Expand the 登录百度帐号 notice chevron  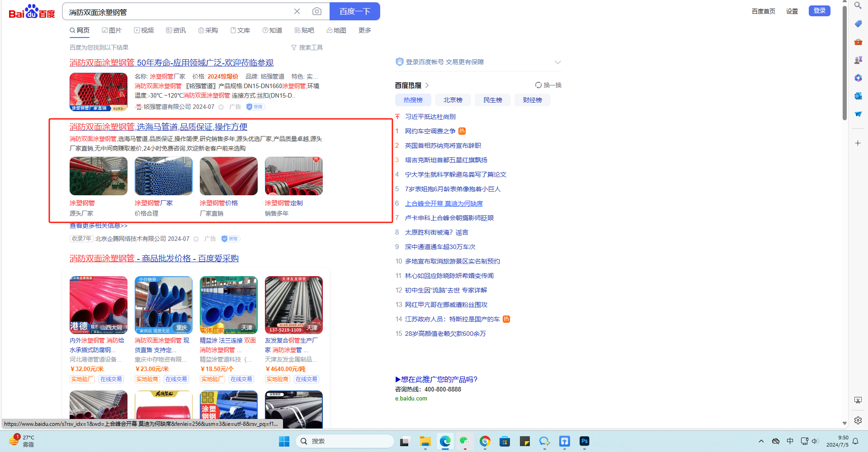(x=558, y=62)
